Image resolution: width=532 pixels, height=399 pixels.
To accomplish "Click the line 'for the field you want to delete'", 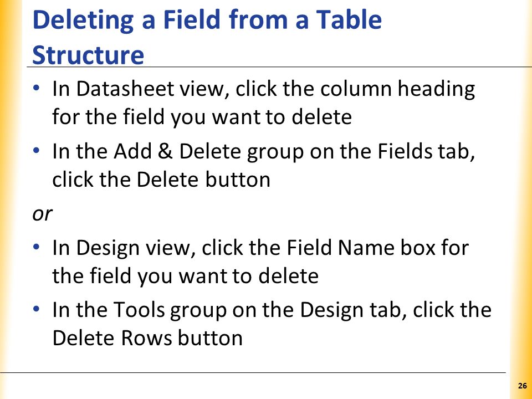I will (x=202, y=117).
